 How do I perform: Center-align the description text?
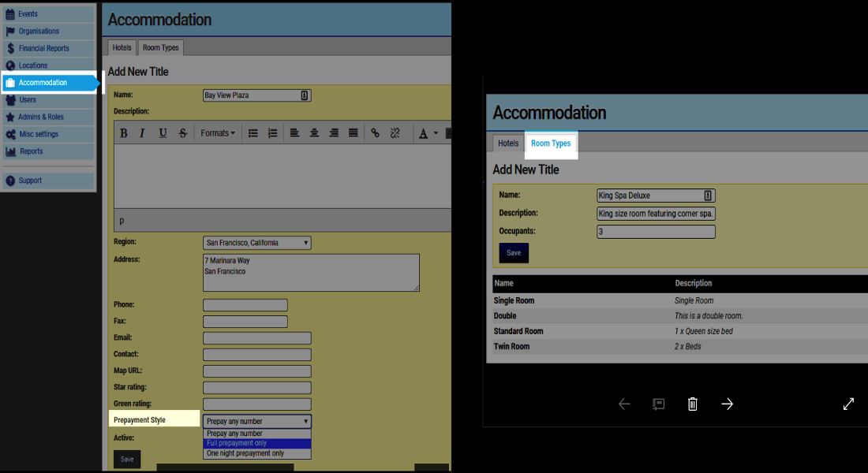pyautogui.click(x=314, y=133)
